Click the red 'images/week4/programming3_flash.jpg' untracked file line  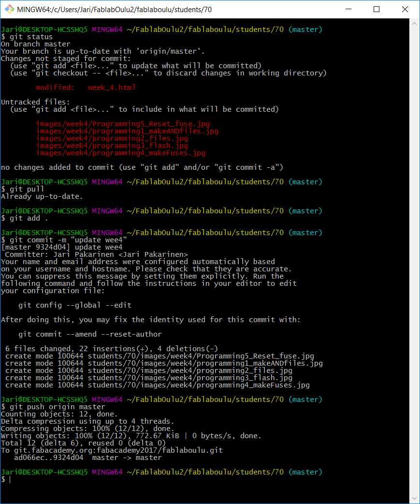pos(112,146)
